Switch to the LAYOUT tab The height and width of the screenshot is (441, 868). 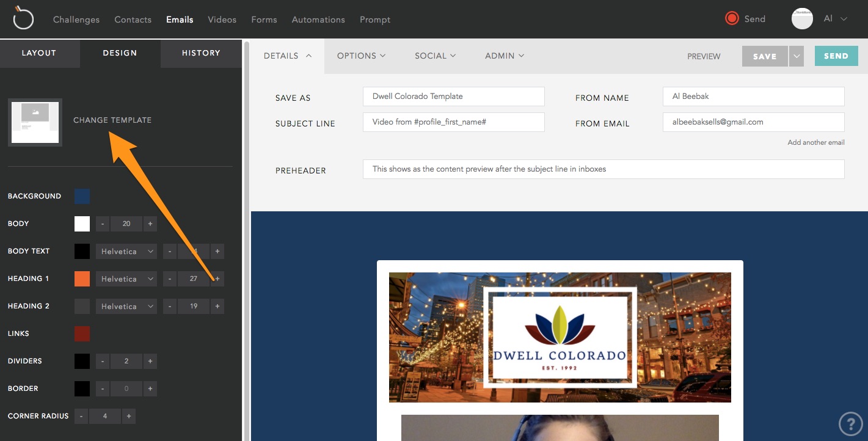click(x=39, y=53)
